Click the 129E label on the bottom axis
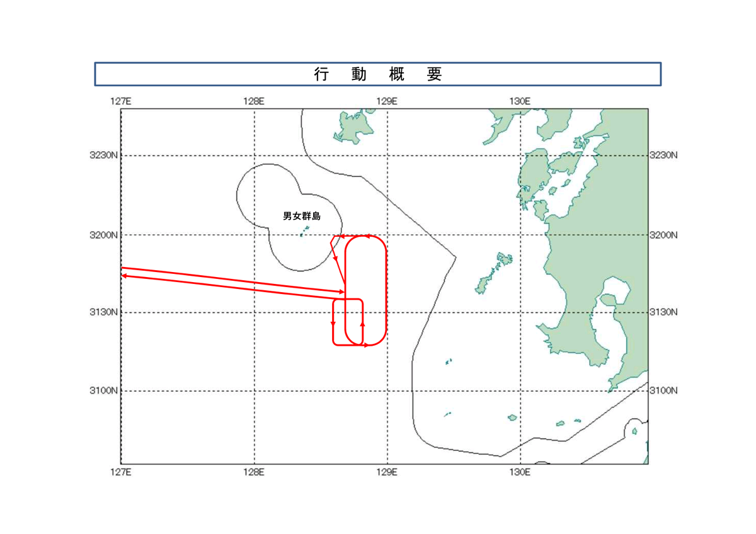 click(387, 472)
